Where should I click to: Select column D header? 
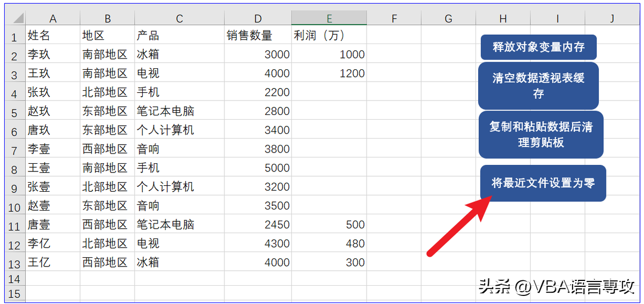(258, 19)
